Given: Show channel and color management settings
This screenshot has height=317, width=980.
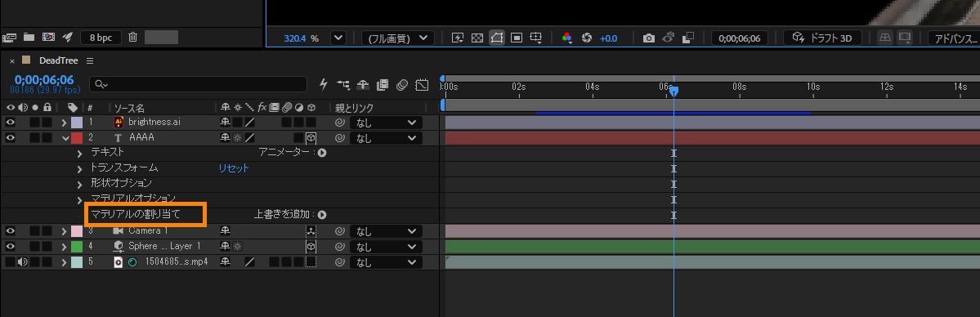Looking at the screenshot, I should (567, 38).
